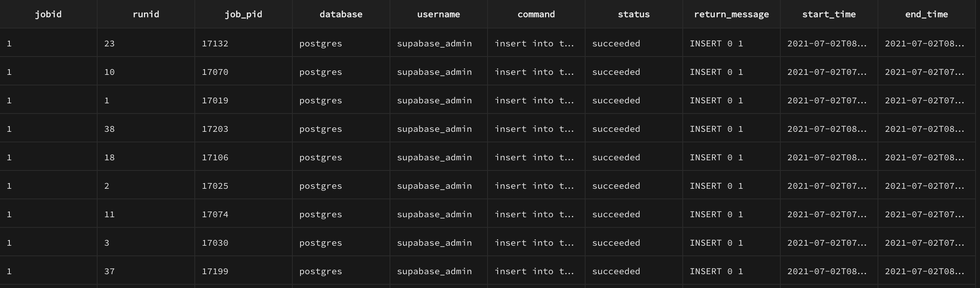980x288 pixels.
Task: Click the jobid column header
Action: pos(48,14)
